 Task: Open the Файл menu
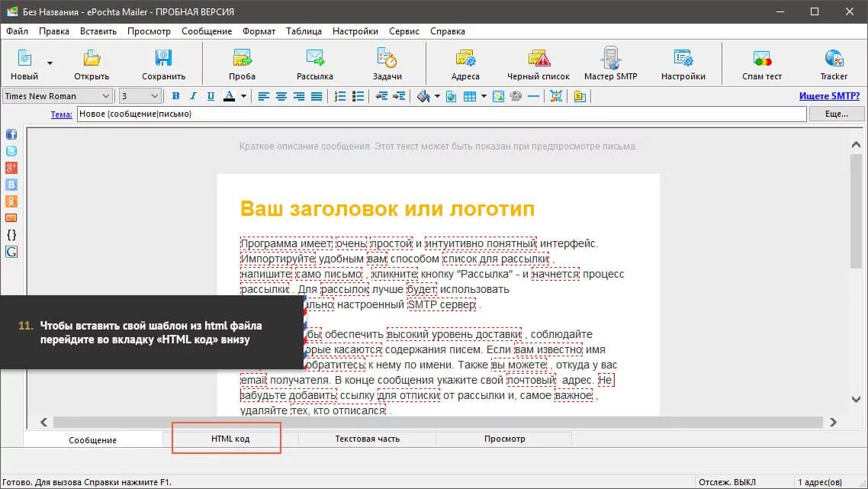pyautogui.click(x=17, y=31)
